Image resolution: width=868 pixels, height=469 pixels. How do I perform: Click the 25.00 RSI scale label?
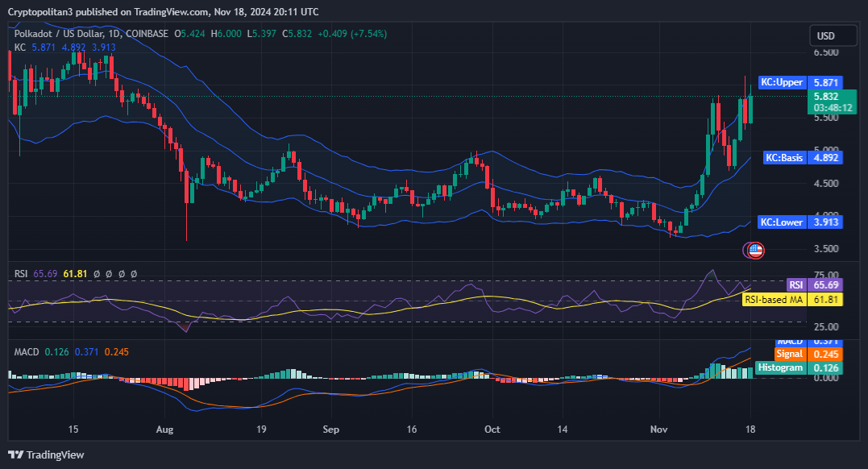826,326
